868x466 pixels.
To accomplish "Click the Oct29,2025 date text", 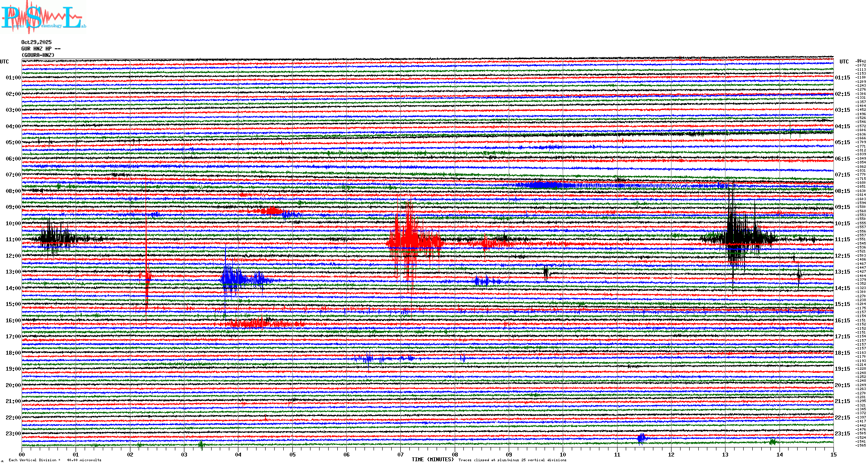I will click(36, 42).
